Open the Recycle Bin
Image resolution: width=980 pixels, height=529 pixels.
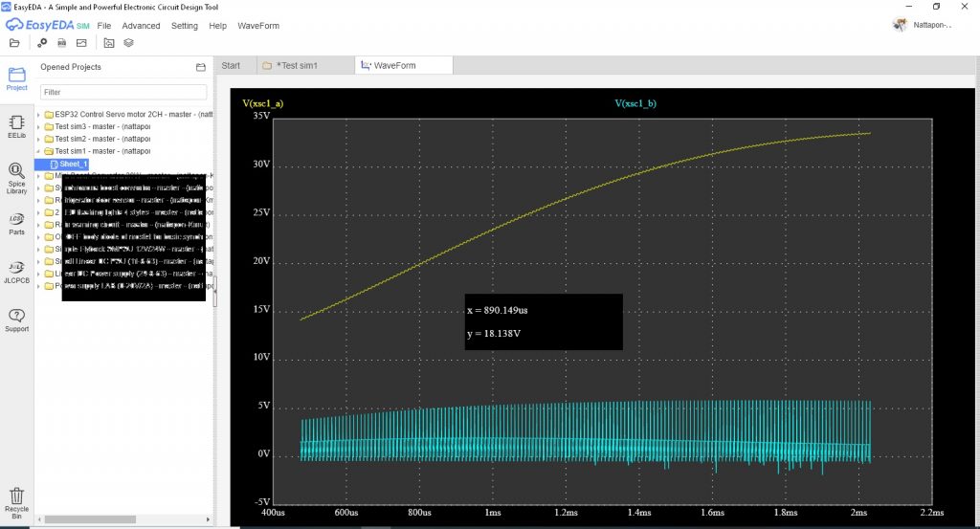17,503
